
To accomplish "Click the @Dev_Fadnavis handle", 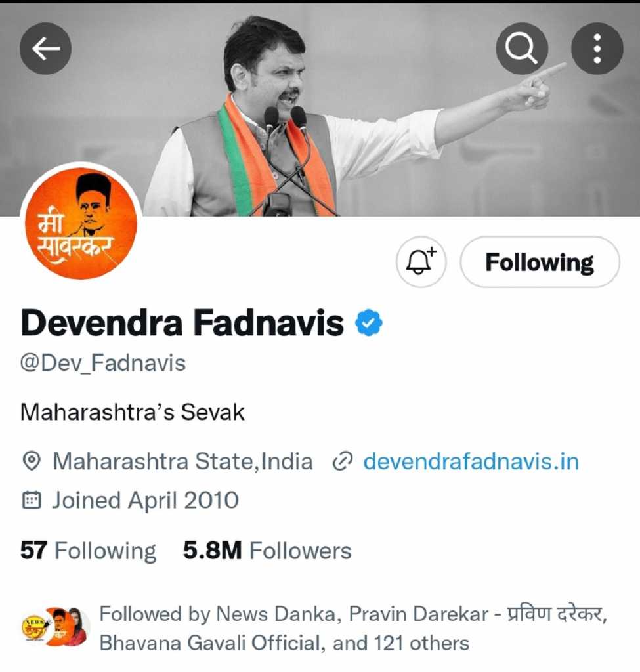I will 103,364.
